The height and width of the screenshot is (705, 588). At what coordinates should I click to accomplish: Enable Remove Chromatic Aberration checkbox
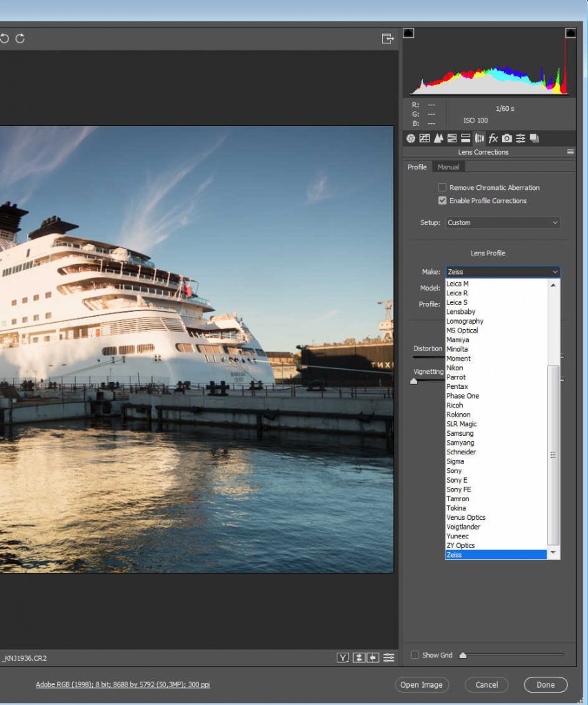point(442,187)
